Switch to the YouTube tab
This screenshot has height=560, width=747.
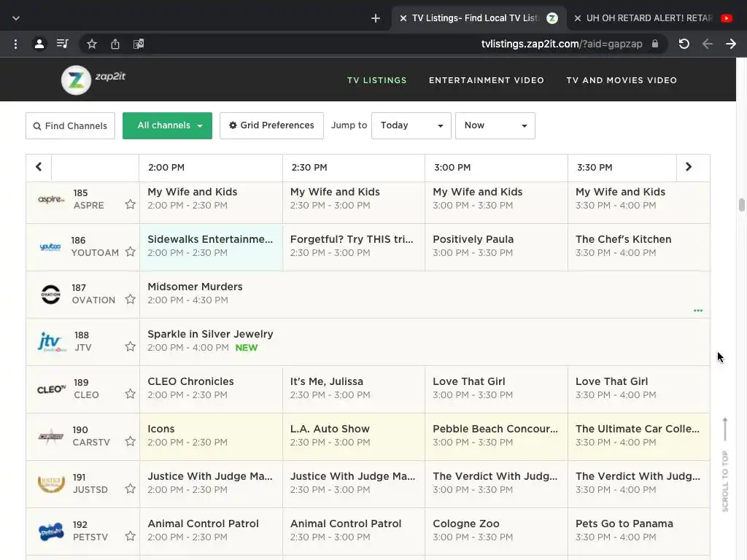(x=653, y=18)
